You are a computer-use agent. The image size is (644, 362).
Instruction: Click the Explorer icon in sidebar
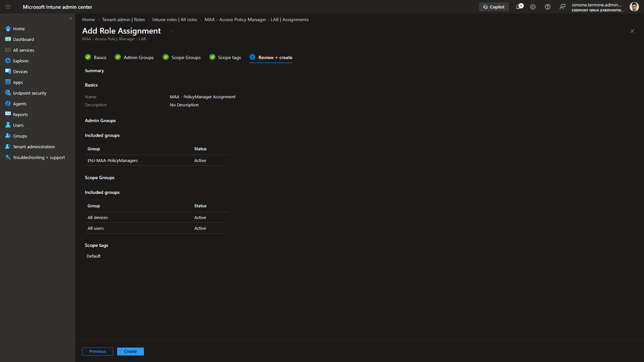8,61
